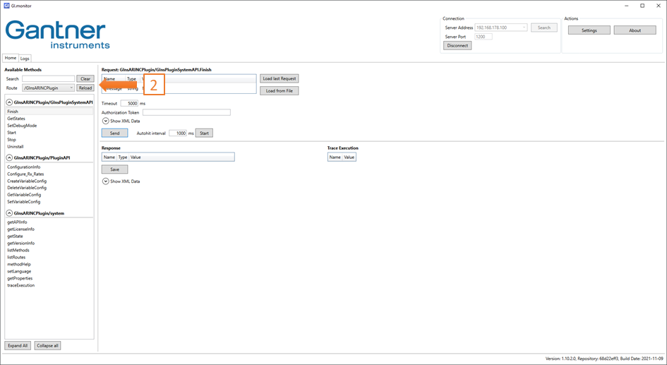The width and height of the screenshot is (667, 365).
Task: Select the ConfigurationInfo method
Action: [24, 167]
